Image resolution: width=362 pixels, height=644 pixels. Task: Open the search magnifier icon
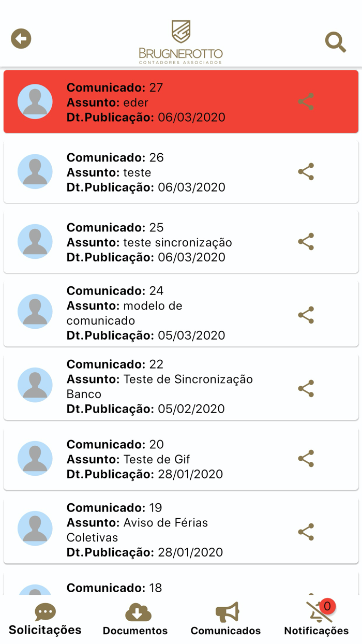[x=335, y=42]
